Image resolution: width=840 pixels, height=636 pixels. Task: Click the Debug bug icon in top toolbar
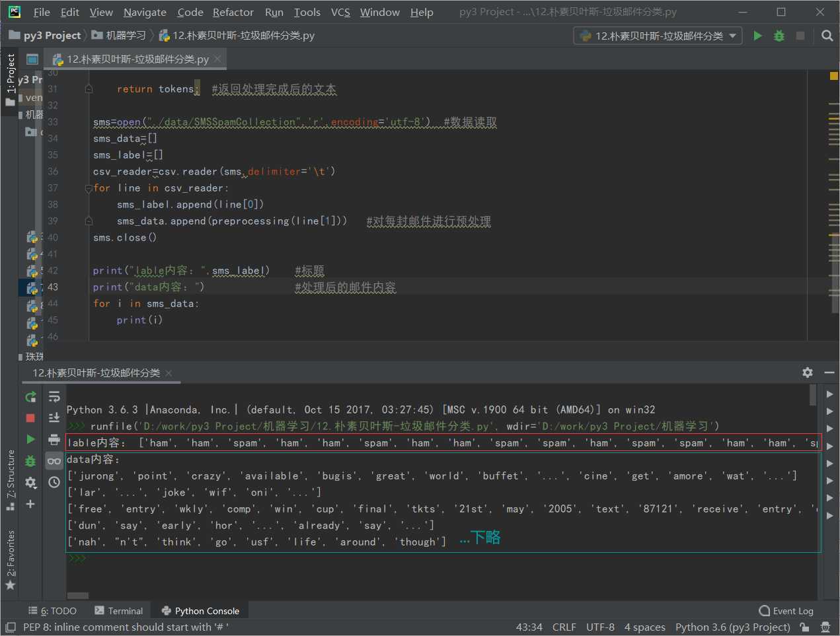779,36
